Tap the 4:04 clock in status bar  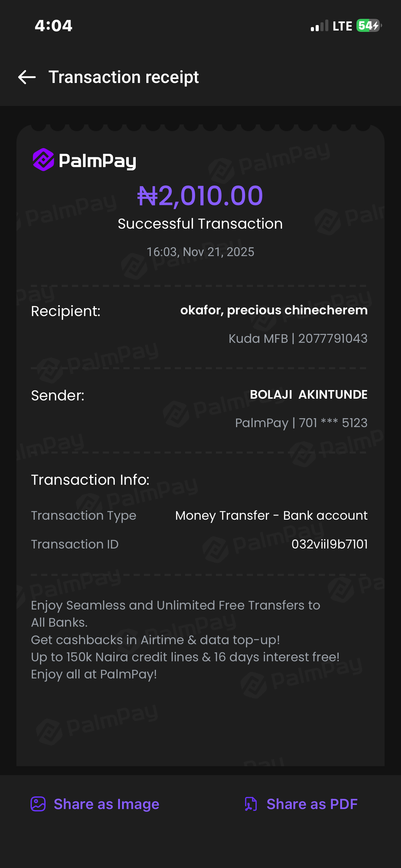(53, 26)
